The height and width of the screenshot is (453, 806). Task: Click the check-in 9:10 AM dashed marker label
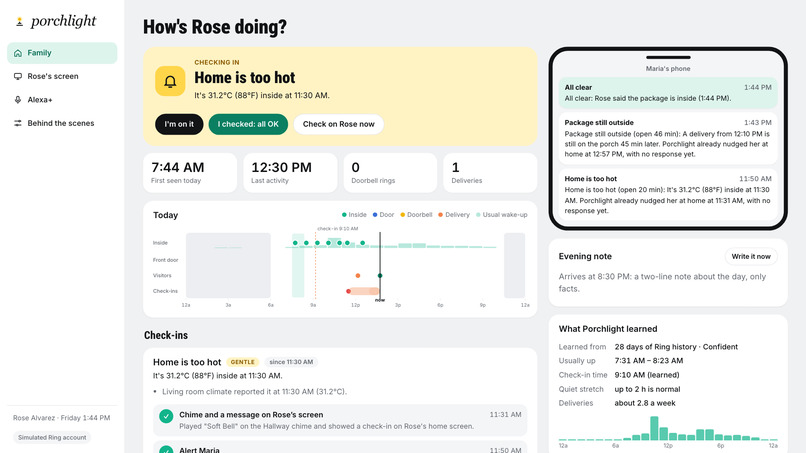[338, 229]
